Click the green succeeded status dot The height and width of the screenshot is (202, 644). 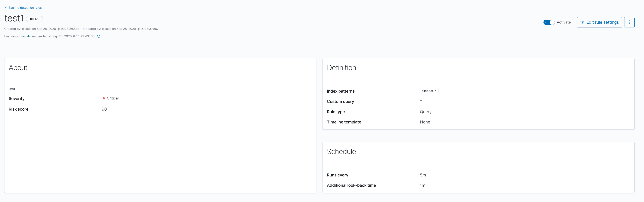(x=28, y=36)
